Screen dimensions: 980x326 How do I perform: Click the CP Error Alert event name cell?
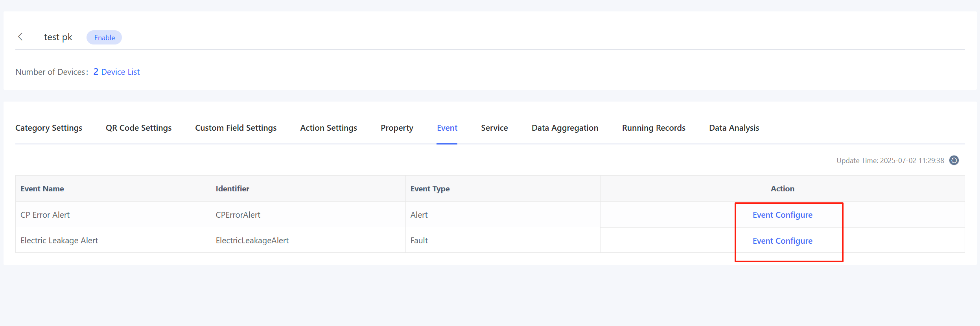[45, 215]
